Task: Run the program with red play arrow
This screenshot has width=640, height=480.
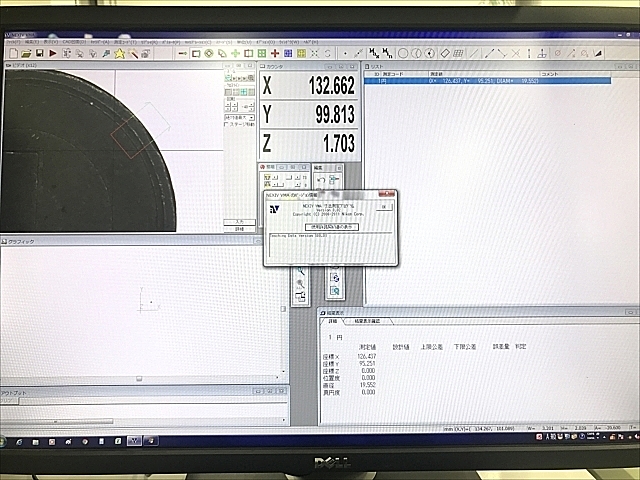Action: point(53,53)
